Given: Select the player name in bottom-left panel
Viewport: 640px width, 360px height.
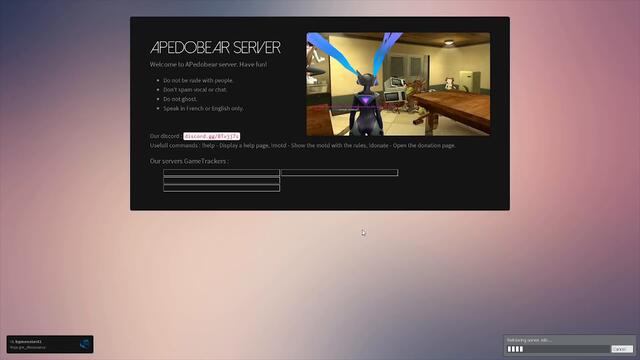Looking at the screenshot, I should 28,341.
